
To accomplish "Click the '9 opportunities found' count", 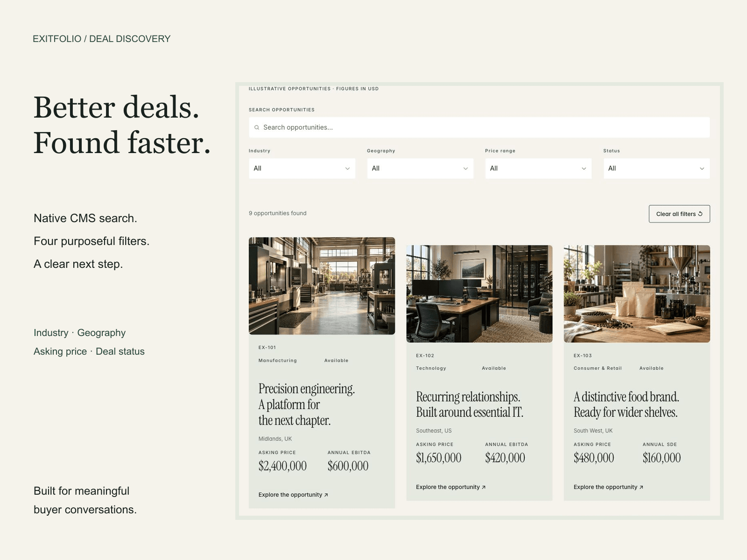I will point(277,213).
